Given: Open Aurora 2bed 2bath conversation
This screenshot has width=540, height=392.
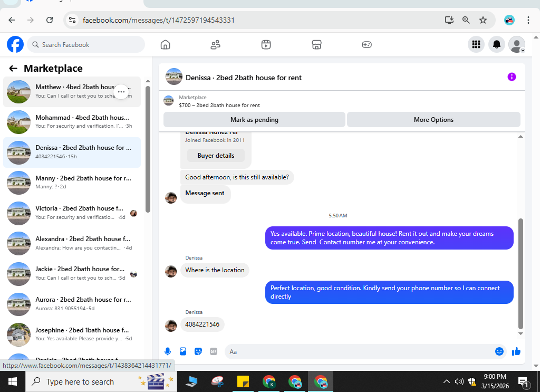Looking at the screenshot, I should click(x=72, y=304).
